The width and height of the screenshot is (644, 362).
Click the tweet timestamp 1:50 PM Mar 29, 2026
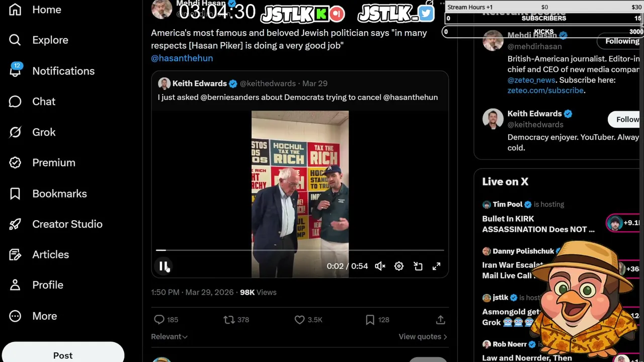click(x=192, y=293)
